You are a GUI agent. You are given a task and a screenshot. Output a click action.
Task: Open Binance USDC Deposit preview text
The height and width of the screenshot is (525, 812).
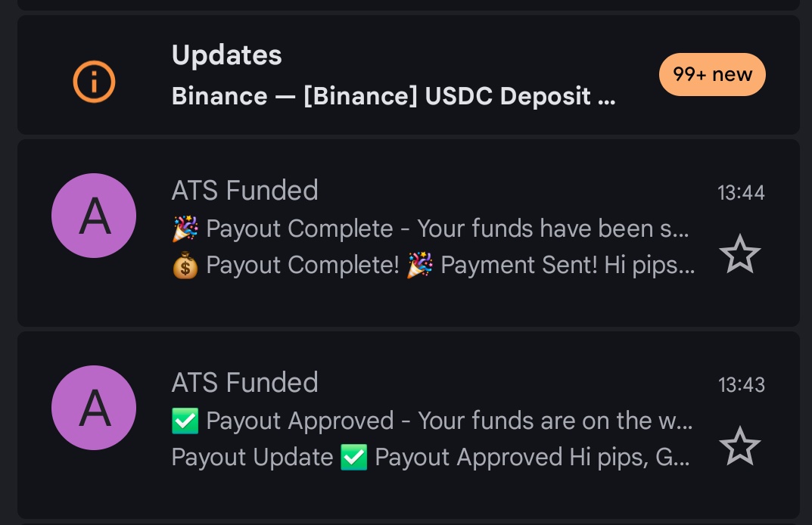coord(393,97)
